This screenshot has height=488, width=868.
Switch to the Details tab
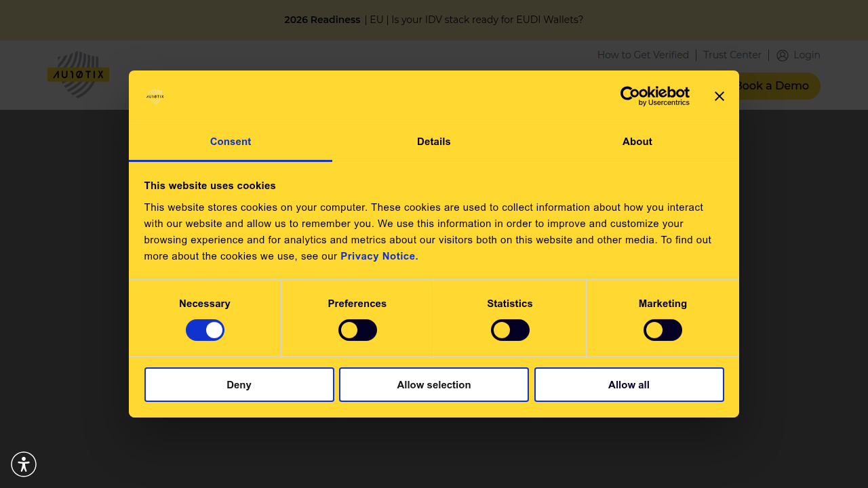434,142
